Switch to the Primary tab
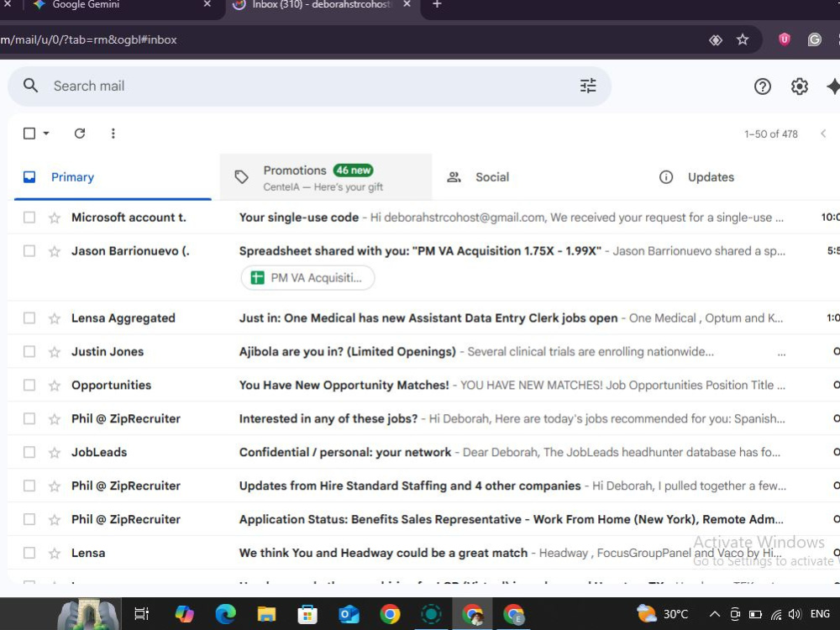 click(x=113, y=177)
